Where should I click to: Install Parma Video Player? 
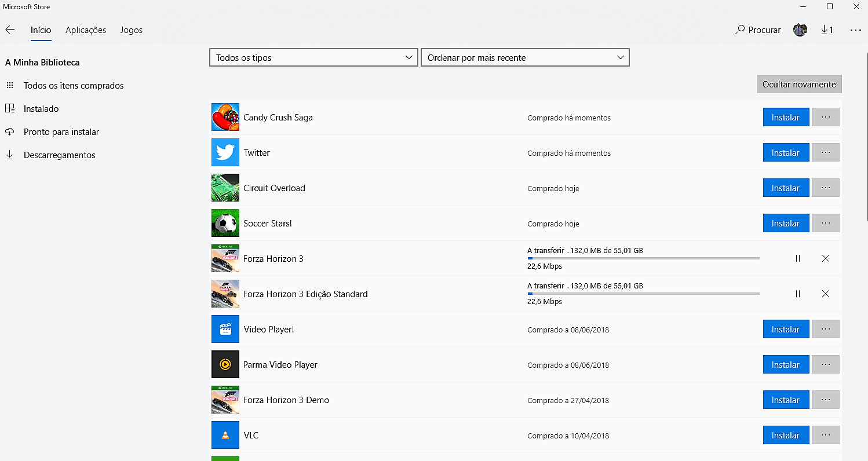point(786,364)
